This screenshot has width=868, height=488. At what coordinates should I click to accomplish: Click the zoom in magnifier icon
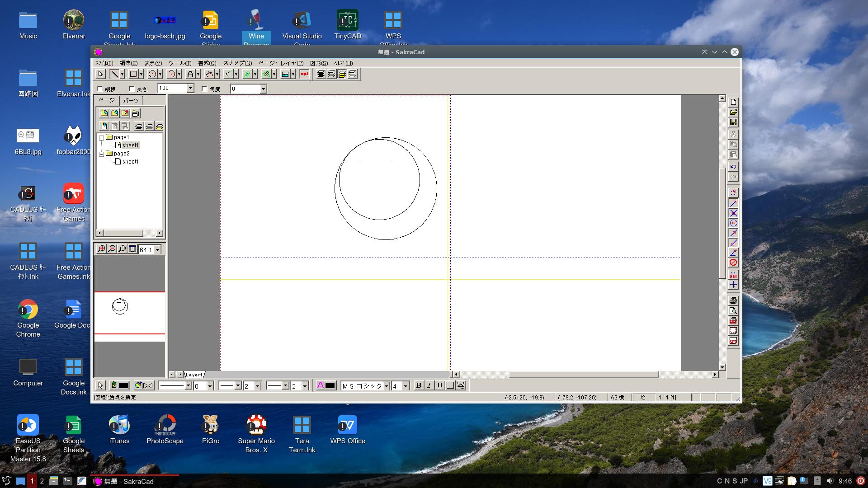pos(101,249)
